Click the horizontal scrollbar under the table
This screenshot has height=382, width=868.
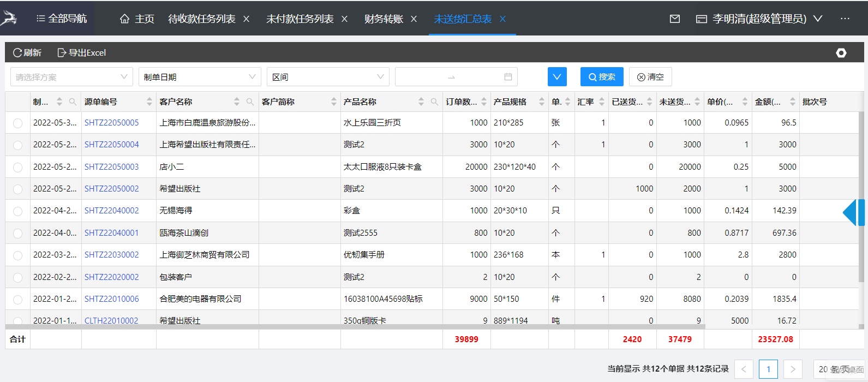pos(355,327)
